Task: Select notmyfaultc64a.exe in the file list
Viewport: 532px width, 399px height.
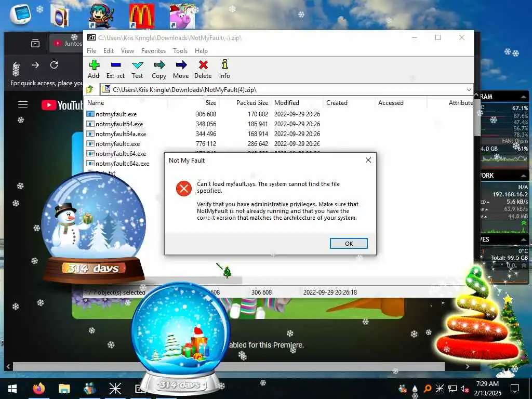Action: tap(122, 164)
